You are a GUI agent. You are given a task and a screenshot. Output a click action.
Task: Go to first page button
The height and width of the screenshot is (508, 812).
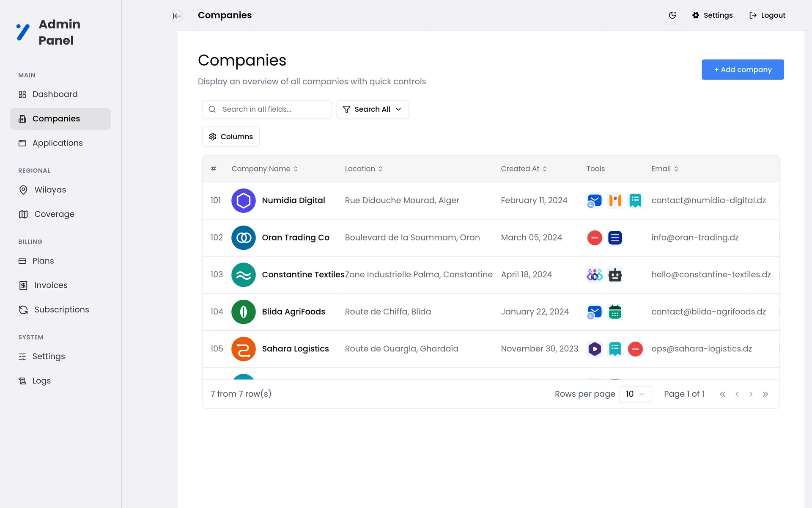722,394
